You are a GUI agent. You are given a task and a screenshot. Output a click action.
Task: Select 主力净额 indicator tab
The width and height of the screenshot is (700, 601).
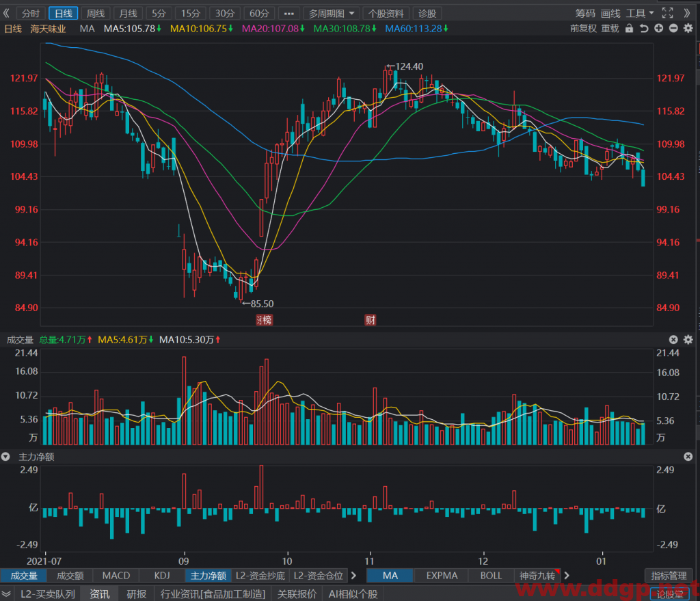[x=208, y=576]
